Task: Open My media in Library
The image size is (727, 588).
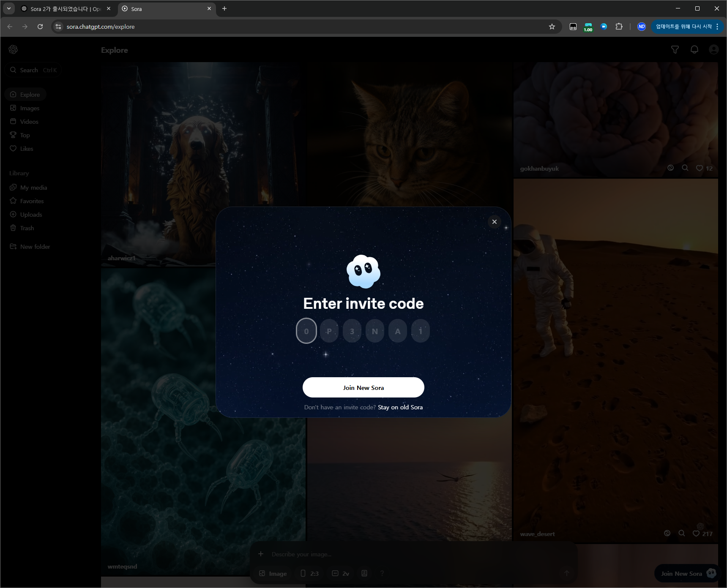Action: pos(28,188)
